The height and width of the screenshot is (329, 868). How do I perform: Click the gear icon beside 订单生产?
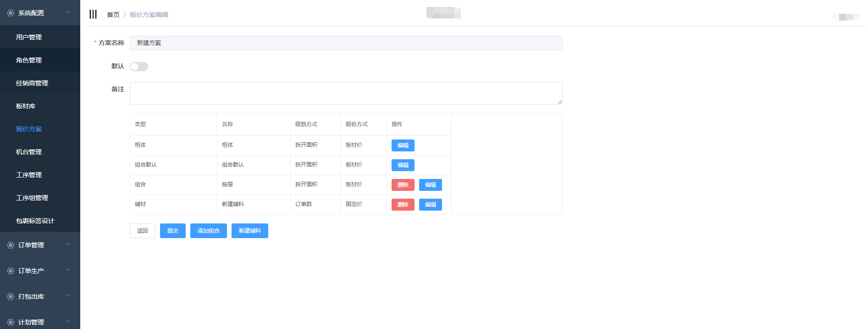point(11,271)
